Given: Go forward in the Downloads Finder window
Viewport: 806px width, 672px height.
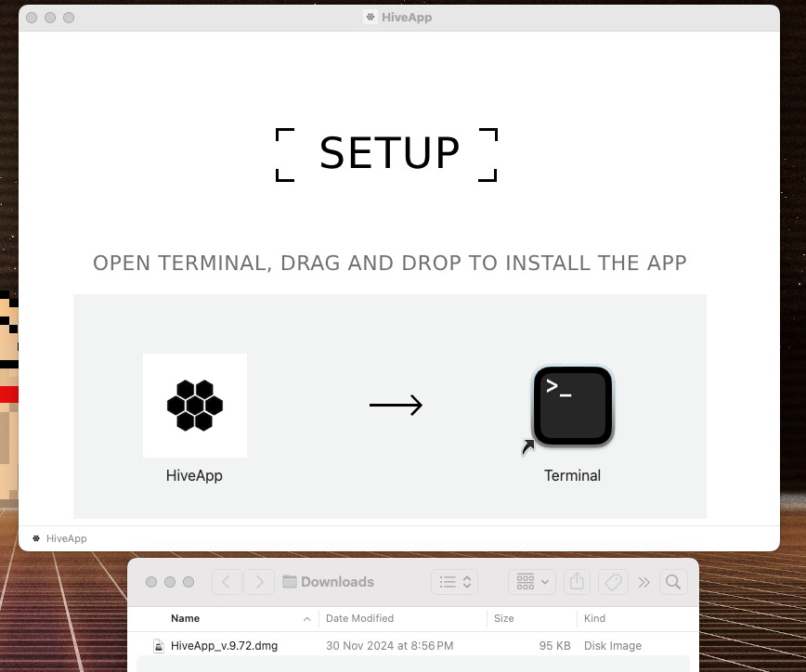Looking at the screenshot, I should coord(259,582).
